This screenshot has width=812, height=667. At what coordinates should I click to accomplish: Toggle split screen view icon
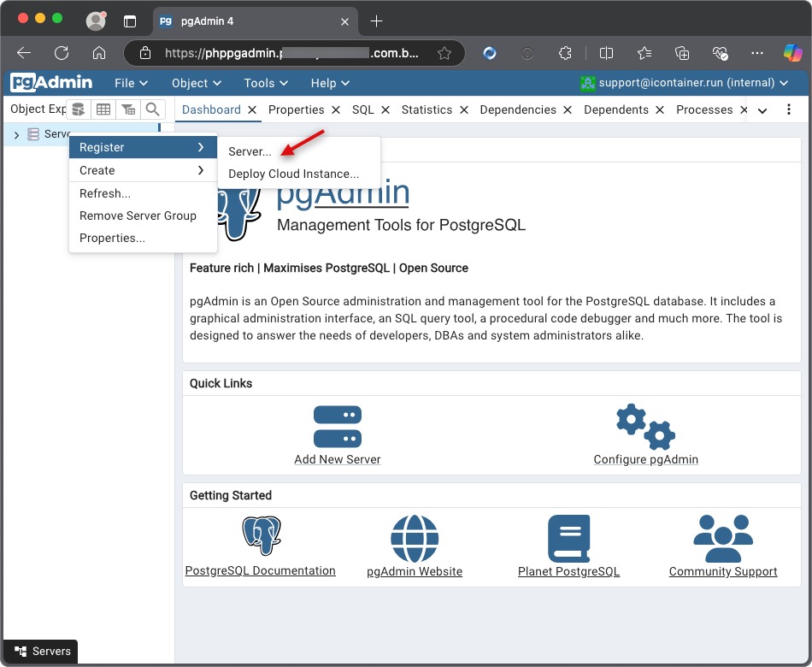click(x=606, y=53)
